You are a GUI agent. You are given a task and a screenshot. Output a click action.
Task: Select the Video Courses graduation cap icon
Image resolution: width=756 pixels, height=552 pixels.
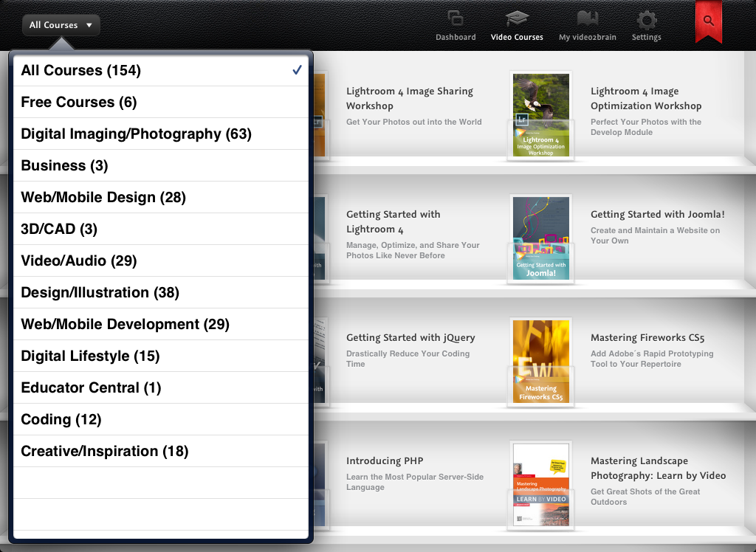[x=517, y=19]
